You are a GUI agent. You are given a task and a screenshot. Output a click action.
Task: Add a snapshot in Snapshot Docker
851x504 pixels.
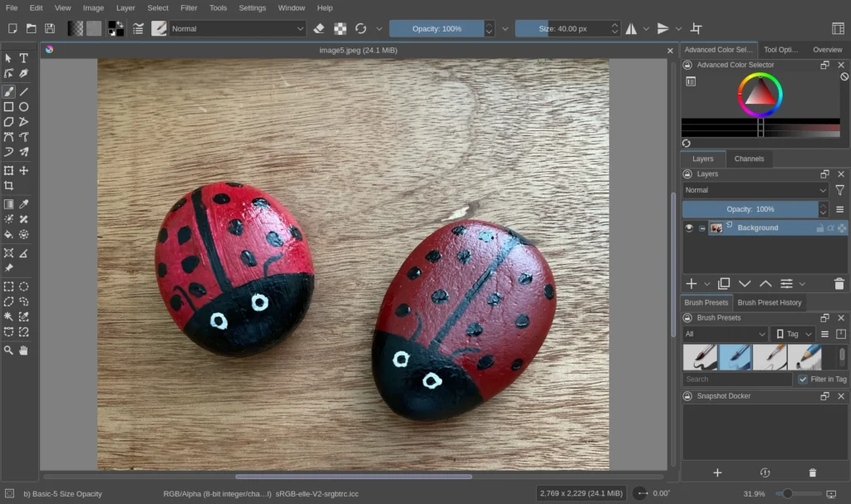click(717, 473)
